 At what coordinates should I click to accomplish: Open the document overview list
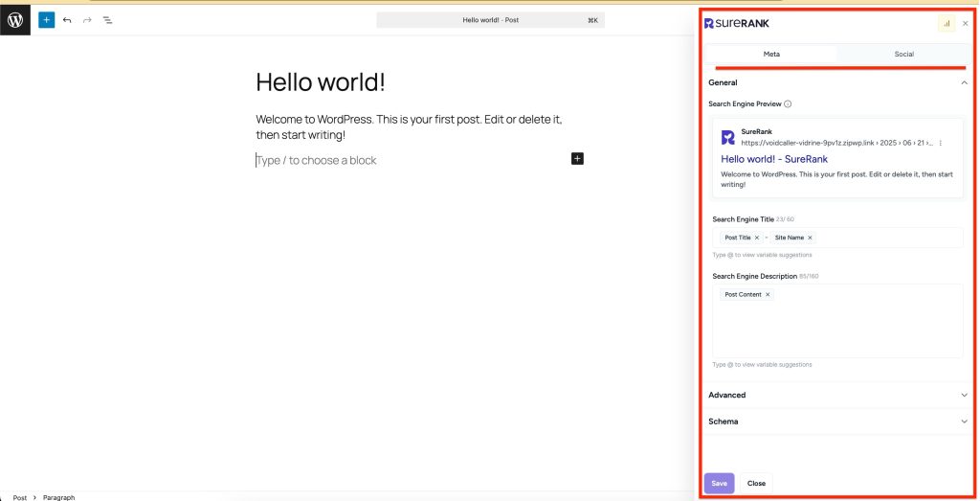(x=107, y=20)
